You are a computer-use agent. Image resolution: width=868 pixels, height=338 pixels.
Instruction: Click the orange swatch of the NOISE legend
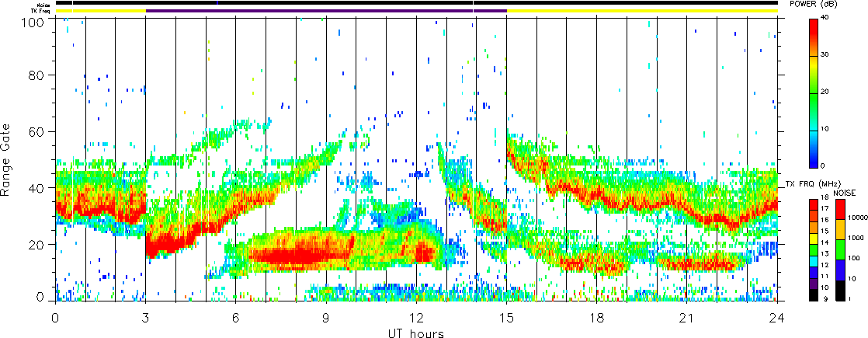pyautogui.click(x=840, y=229)
